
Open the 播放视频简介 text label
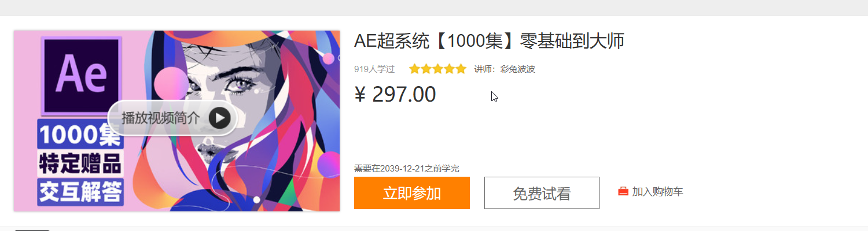(161, 118)
